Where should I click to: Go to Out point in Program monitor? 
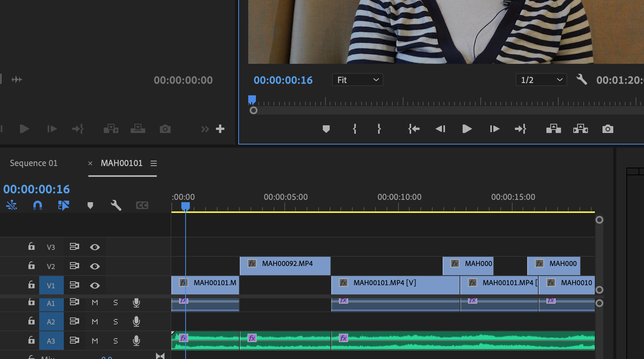click(x=520, y=129)
